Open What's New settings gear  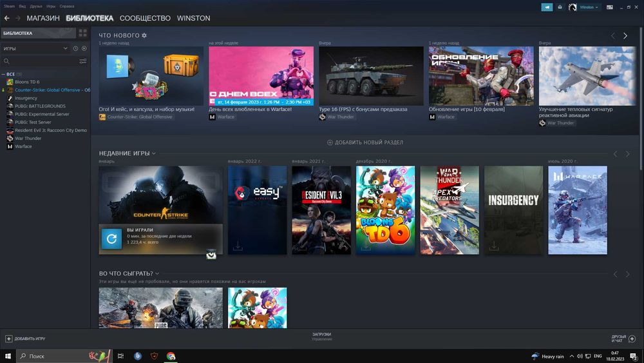coord(144,35)
